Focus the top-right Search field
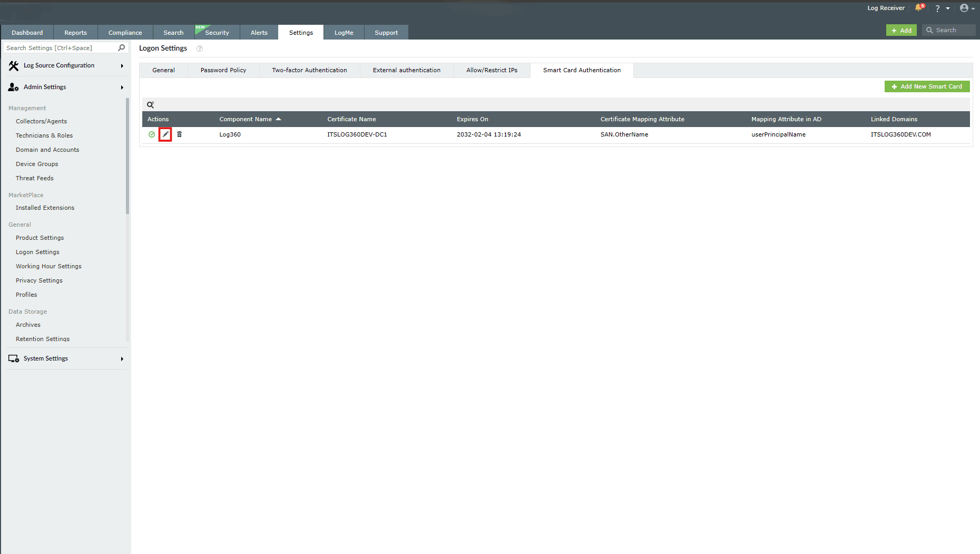The image size is (980, 554). coord(948,30)
